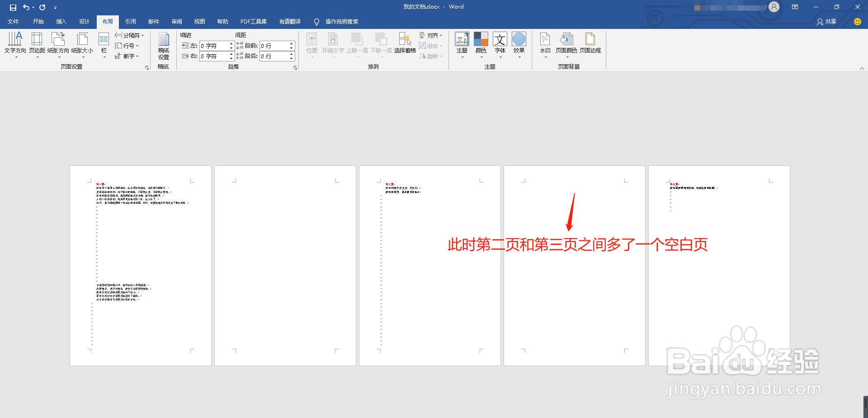Switch to the 视图 ribbon tab
Image resolution: width=868 pixels, height=418 pixels.
click(199, 21)
